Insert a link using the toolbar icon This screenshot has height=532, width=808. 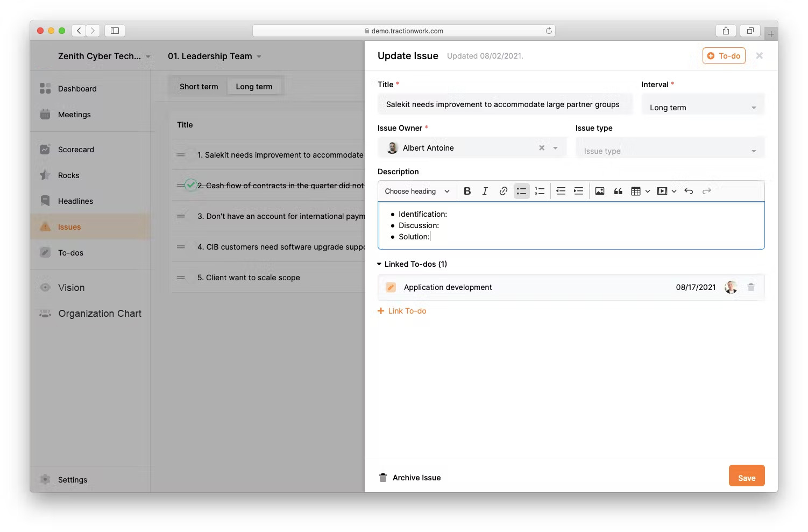tap(503, 191)
